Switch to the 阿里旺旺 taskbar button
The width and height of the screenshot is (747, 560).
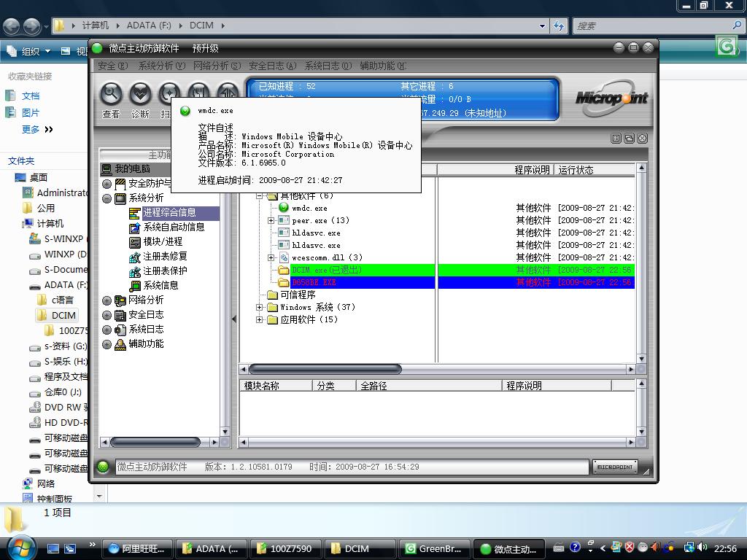pyautogui.click(x=138, y=548)
